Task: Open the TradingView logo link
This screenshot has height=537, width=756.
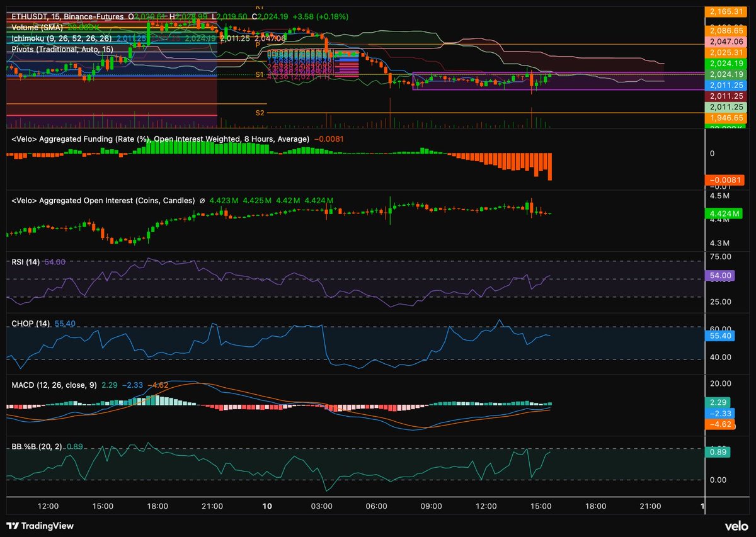Action: click(x=40, y=526)
